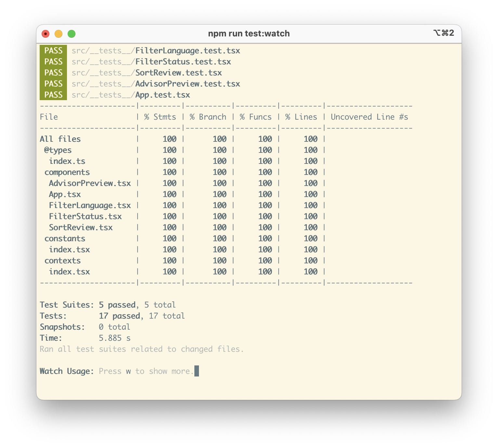Click the green maximize traffic light
This screenshot has height=448, width=498.
tap(72, 33)
